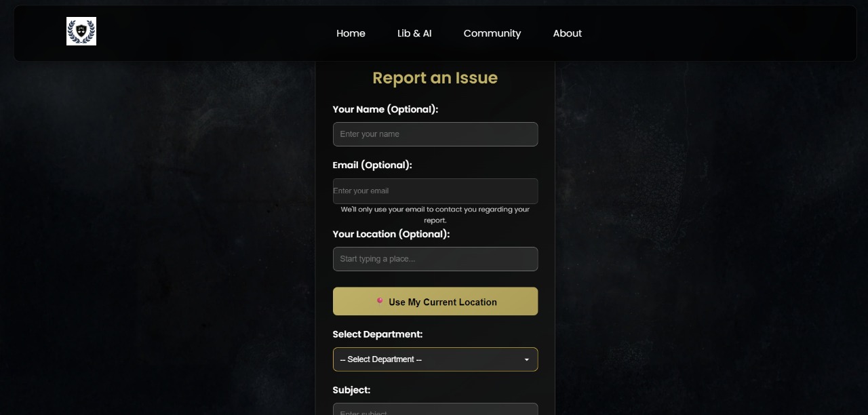868x415 pixels.
Task: Select the 'Start typing a place...' location field
Action: [x=435, y=259]
